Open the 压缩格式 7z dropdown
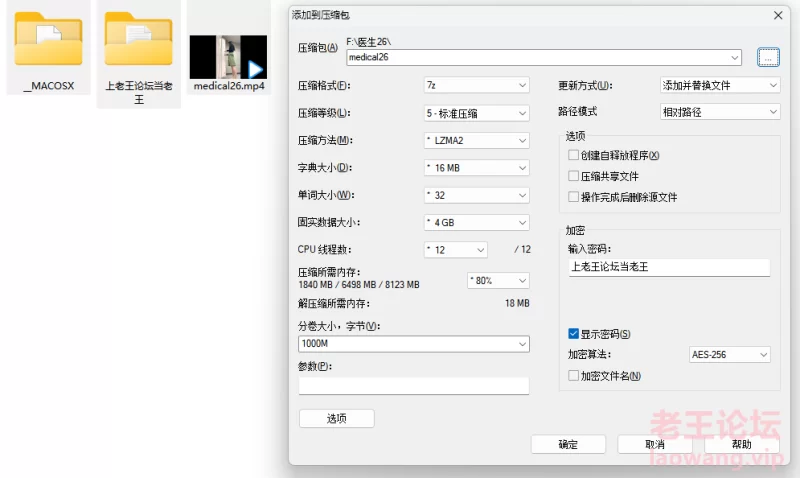Screen dimensions: 800x478 (x=477, y=85)
